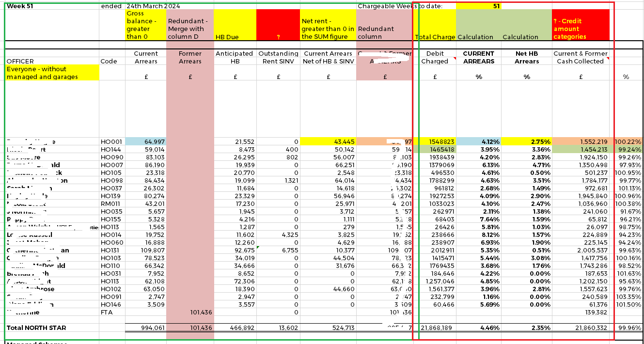644x344 pixels.
Task: Select the blue '4.12%' current arrears cell
Action: [x=478, y=141]
